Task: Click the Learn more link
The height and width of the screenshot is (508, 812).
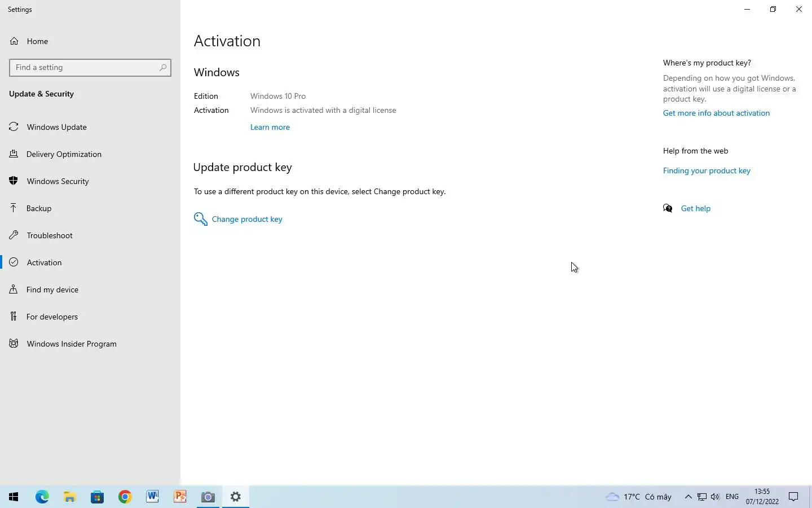Action: [x=270, y=127]
